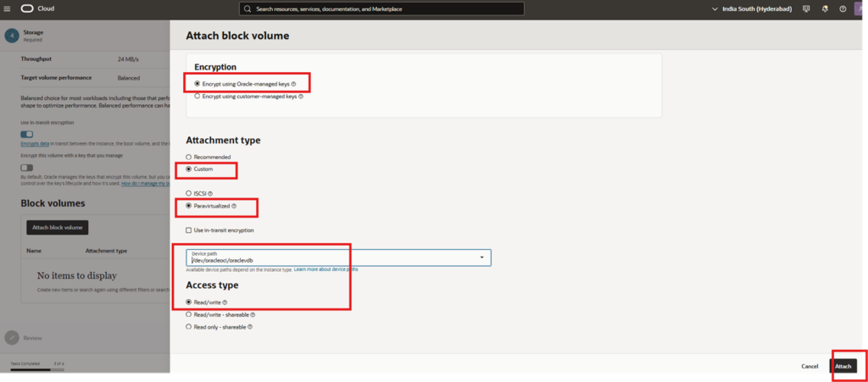Open the notifications bell icon
Screen dimensions: 868x382
825,8
